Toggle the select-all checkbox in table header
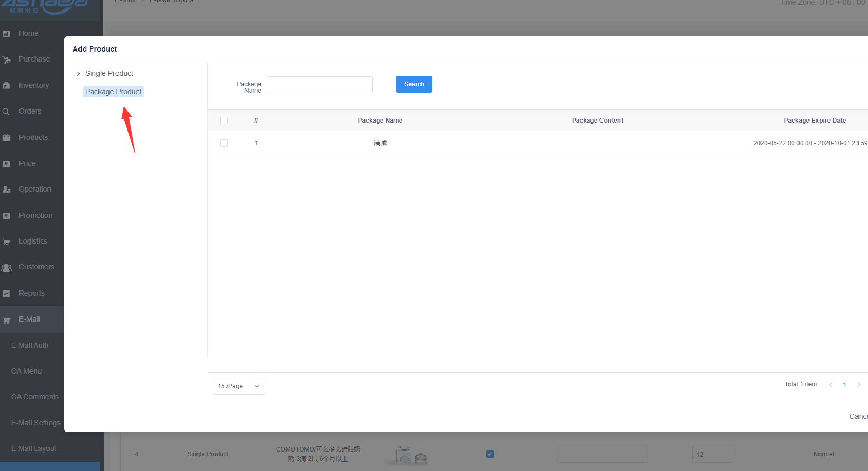Screen dimensions: 868x471 [224, 121]
